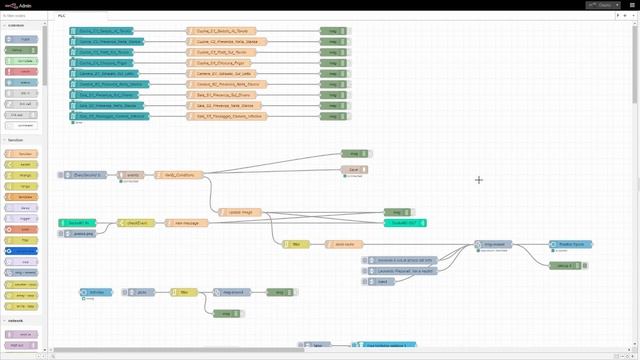Select the Verify_Conditions function node on canvas
The height and width of the screenshot is (360, 640).
tap(179, 175)
